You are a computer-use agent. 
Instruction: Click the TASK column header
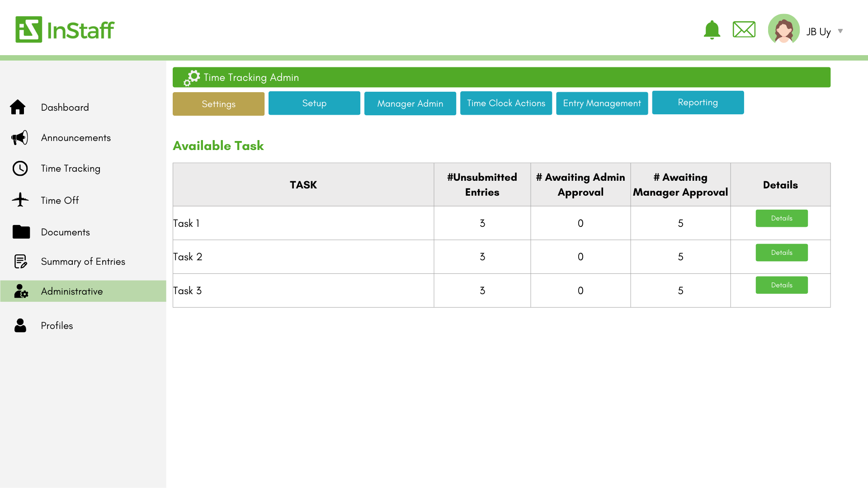click(303, 185)
